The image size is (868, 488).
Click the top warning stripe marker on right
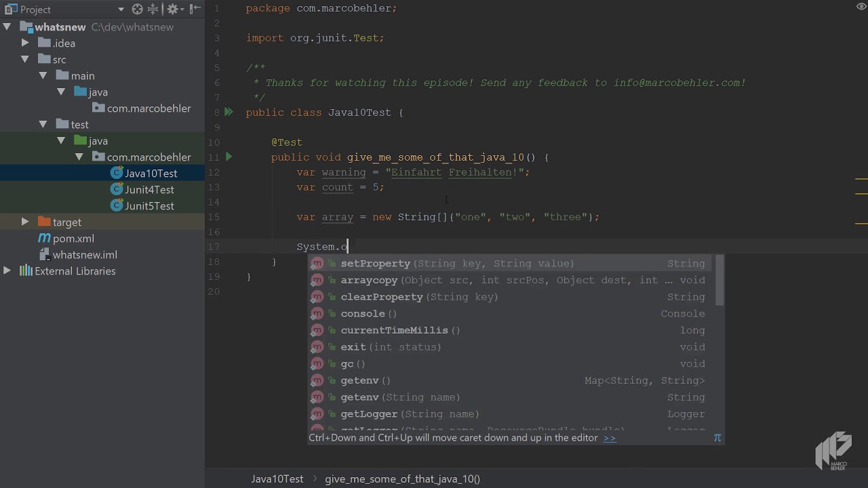point(861,179)
